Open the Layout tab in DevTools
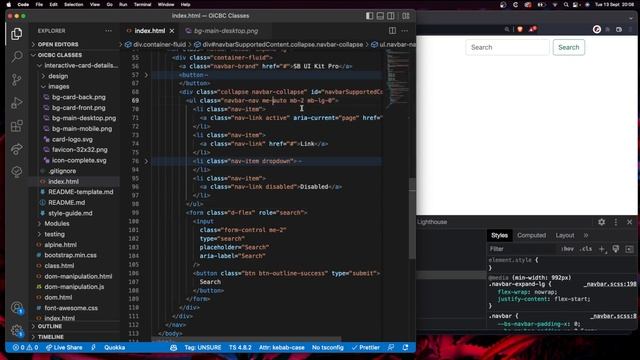The height and width of the screenshot is (360, 640). pos(565,235)
